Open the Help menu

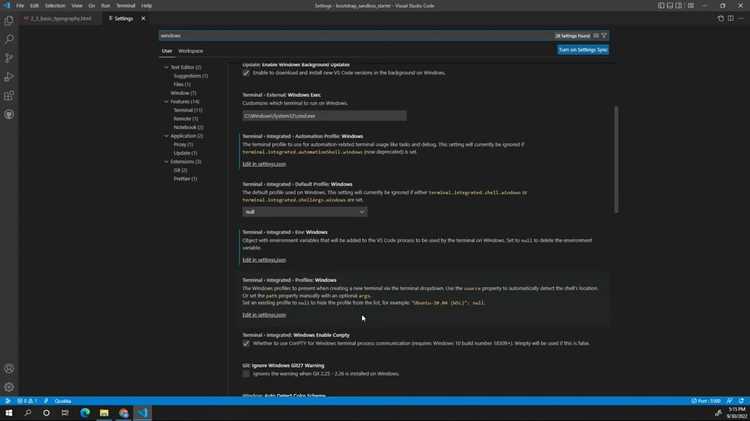[x=146, y=6]
